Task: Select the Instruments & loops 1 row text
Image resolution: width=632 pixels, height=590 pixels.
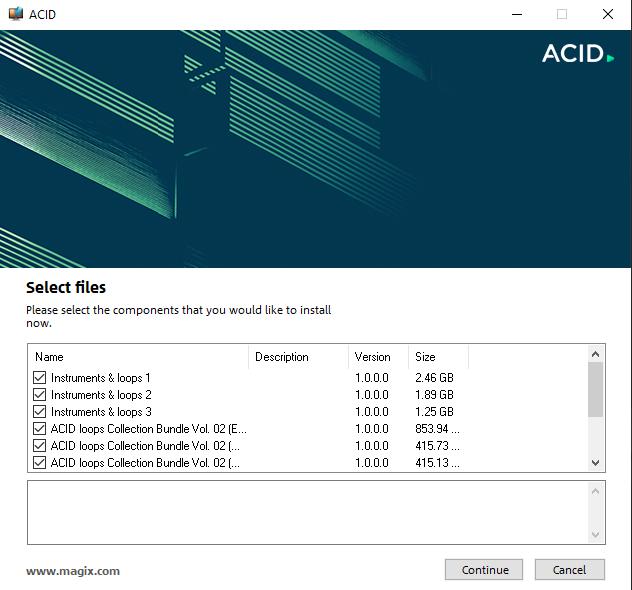Action: click(100, 378)
